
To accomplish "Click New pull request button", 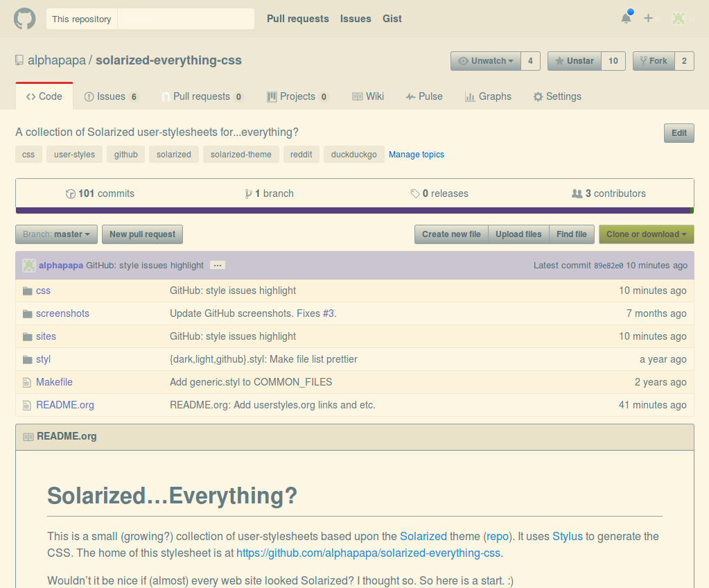I will click(143, 234).
